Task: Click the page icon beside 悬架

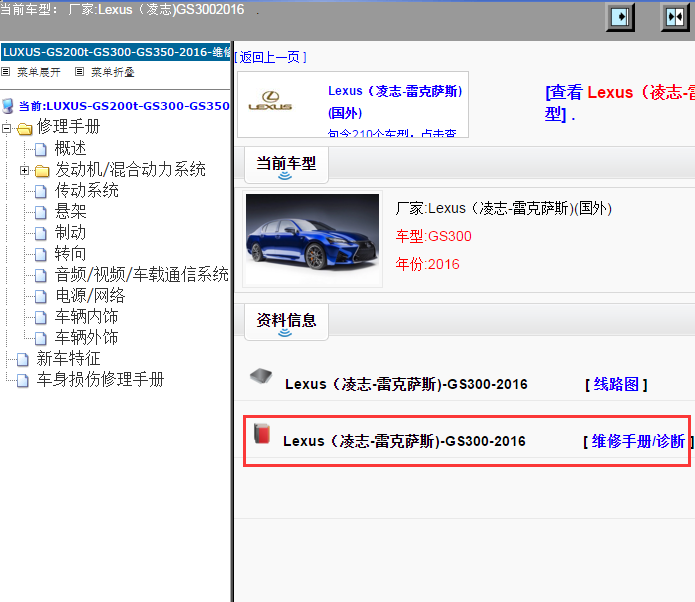Action: (40, 212)
